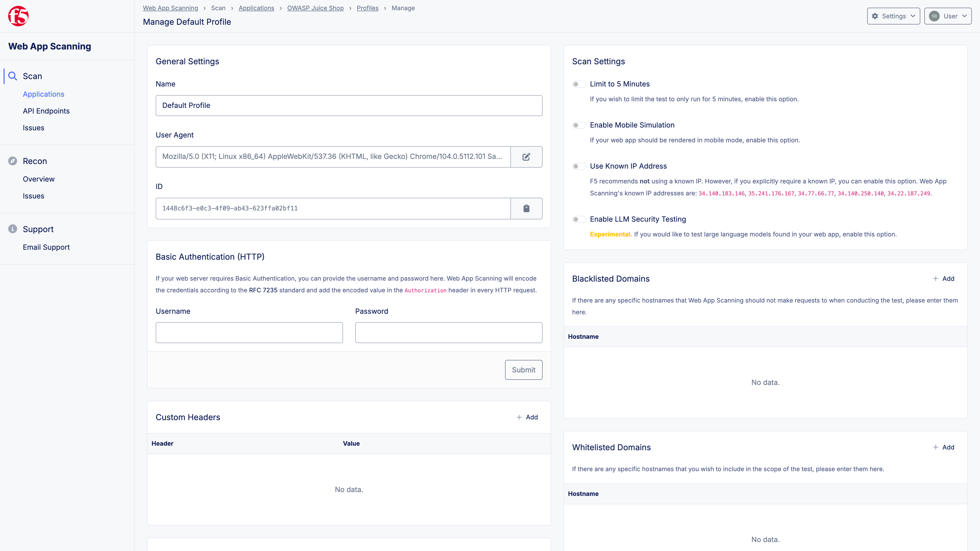Screen dimensions: 980x551
Task: Click the F5 logo icon
Action: [x=18, y=16]
